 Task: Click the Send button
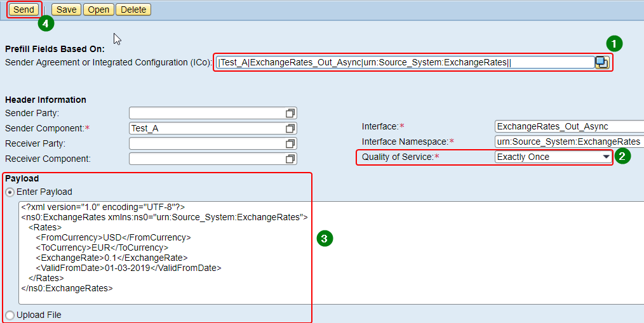point(24,10)
